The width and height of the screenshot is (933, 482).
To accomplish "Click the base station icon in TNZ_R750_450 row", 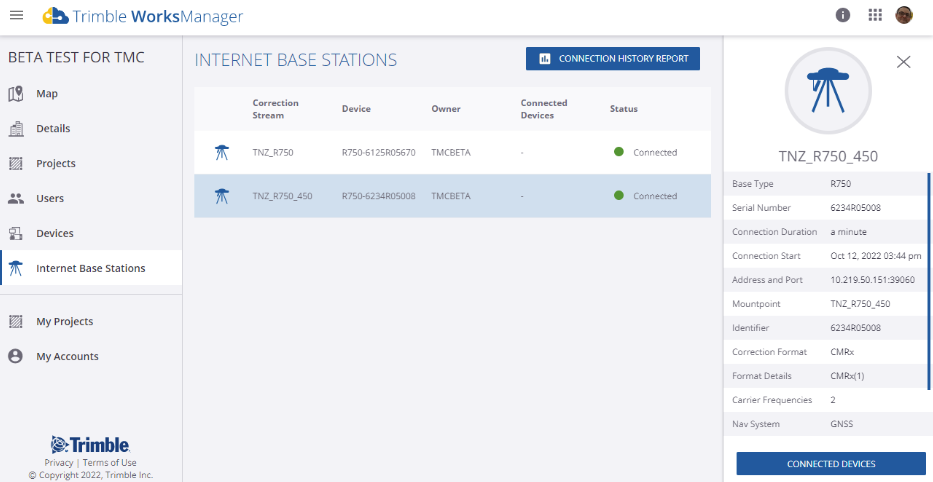I will click(x=221, y=196).
